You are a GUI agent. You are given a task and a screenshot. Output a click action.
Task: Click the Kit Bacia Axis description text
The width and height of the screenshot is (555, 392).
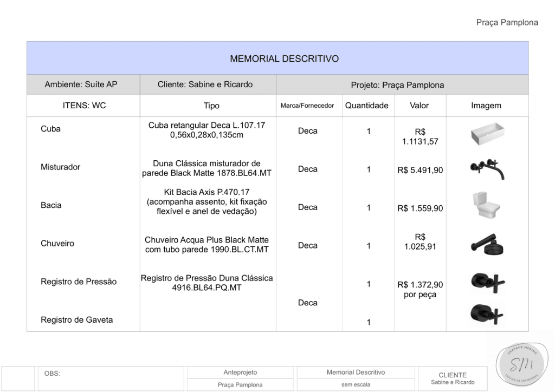[206, 202]
